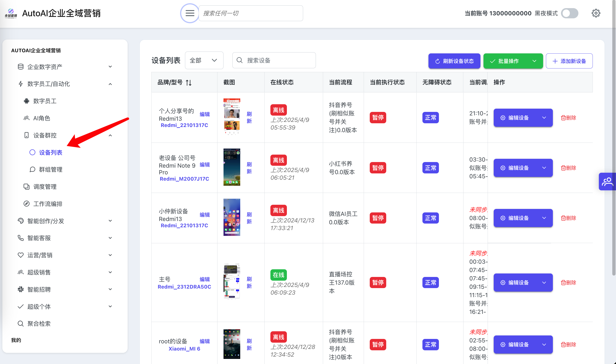The width and height of the screenshot is (616, 364).
Task: Click the 刷新设备状态 button
Action: click(x=454, y=61)
